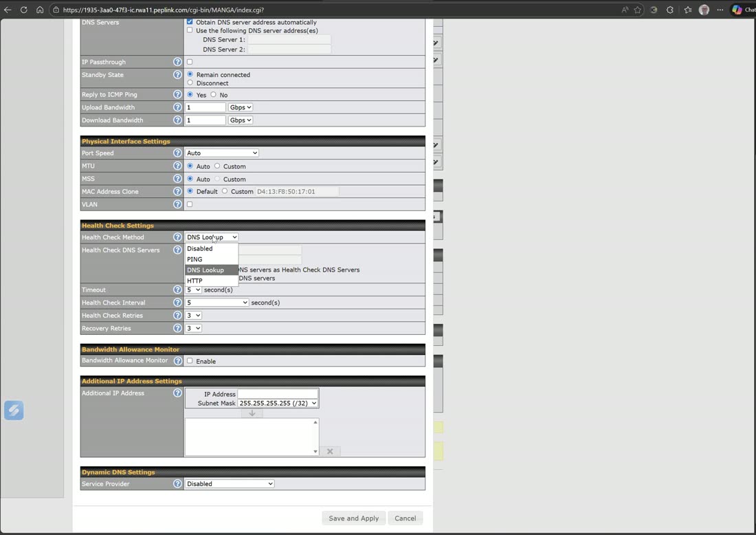
Task: Open Dynamic DNS Service Provider dropdown
Action: (230, 483)
